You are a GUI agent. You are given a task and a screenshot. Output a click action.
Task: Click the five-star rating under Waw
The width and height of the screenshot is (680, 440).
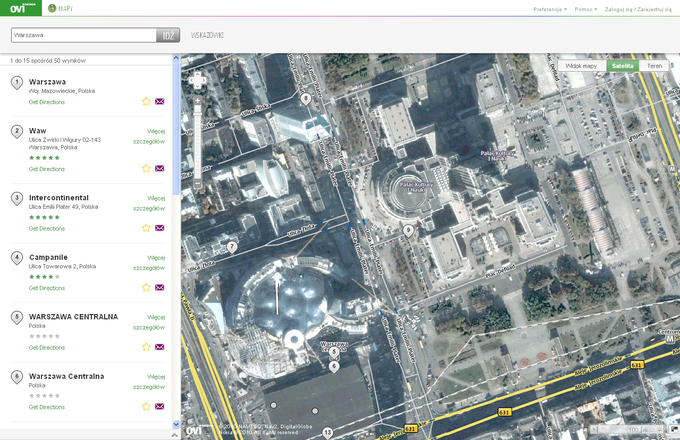44,158
